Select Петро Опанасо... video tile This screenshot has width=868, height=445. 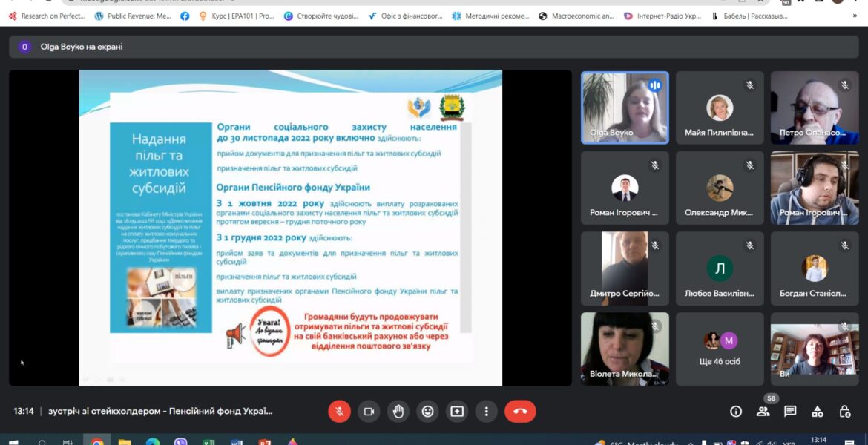click(815, 108)
